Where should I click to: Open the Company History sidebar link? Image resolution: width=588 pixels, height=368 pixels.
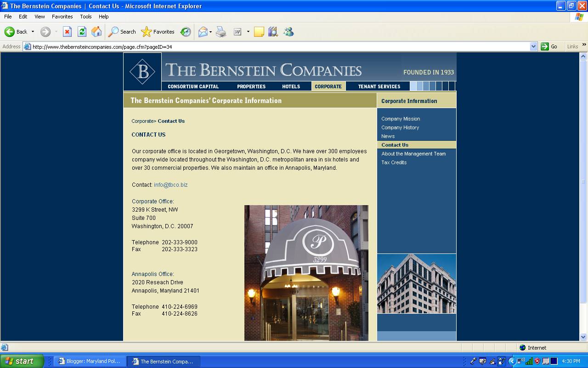pos(400,127)
